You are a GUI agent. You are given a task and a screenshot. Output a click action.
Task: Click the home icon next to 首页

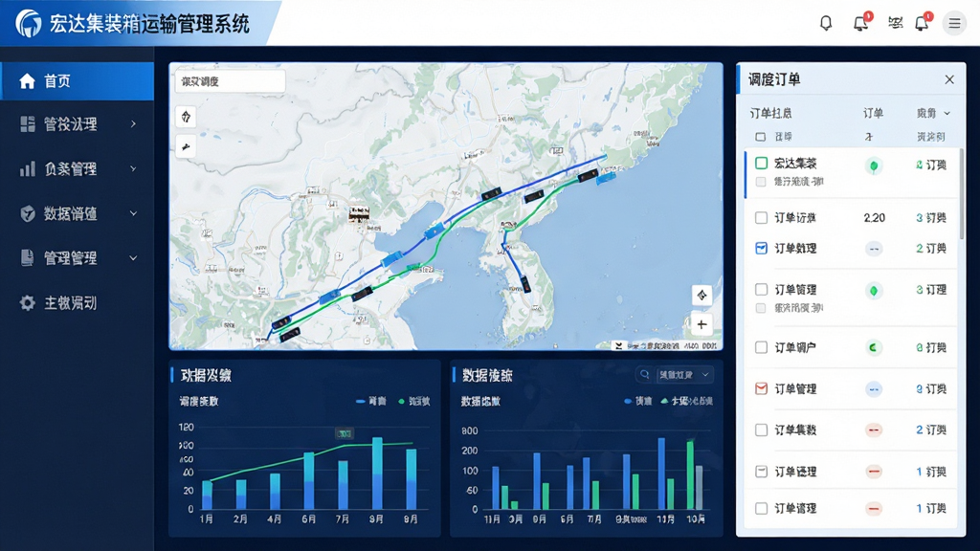tap(27, 81)
